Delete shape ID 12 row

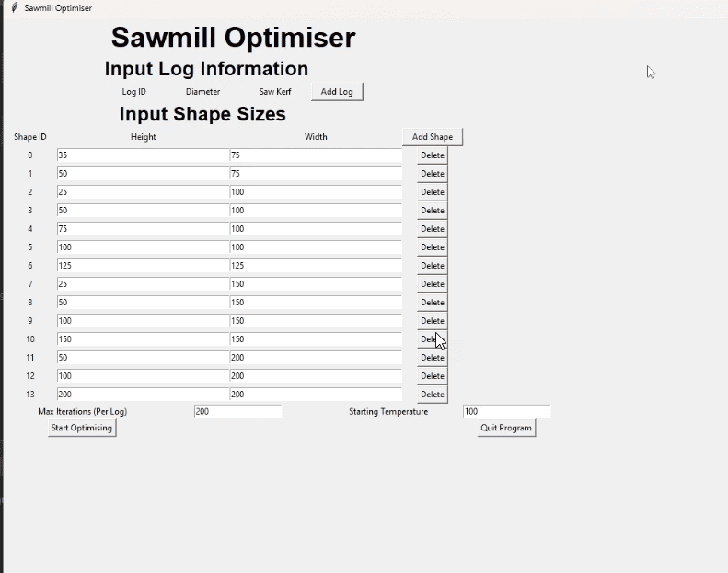point(432,376)
